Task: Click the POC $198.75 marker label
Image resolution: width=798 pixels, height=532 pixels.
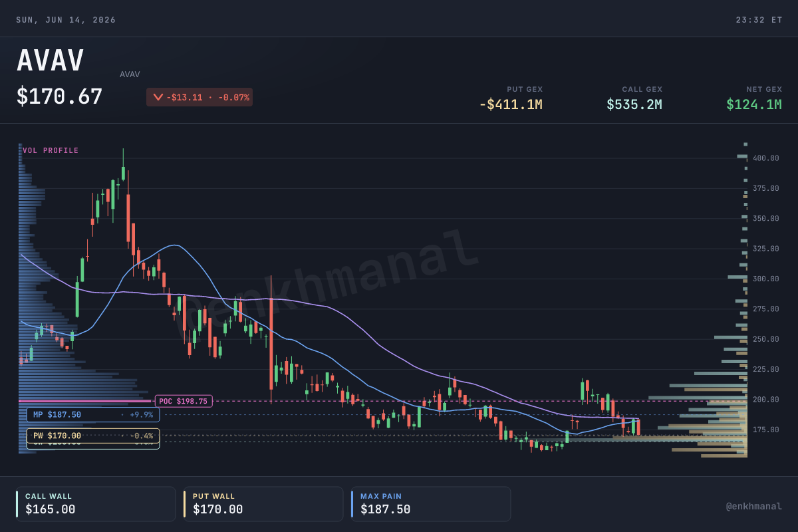Action: (x=184, y=401)
